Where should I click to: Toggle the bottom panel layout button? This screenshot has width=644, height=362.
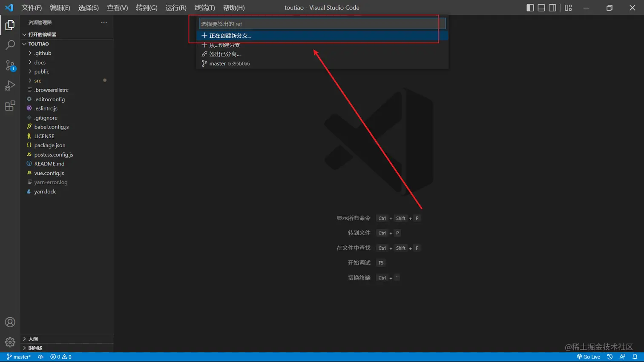click(x=541, y=8)
